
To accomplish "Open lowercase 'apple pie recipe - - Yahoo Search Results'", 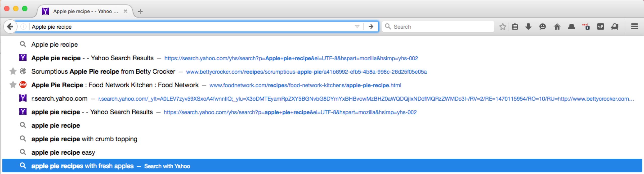I will (x=322, y=112).
